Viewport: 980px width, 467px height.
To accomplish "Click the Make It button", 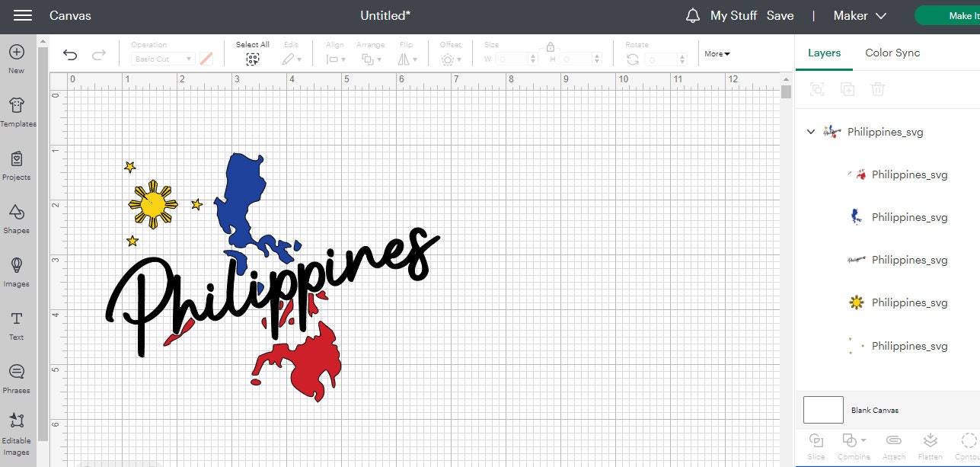I will (x=958, y=15).
